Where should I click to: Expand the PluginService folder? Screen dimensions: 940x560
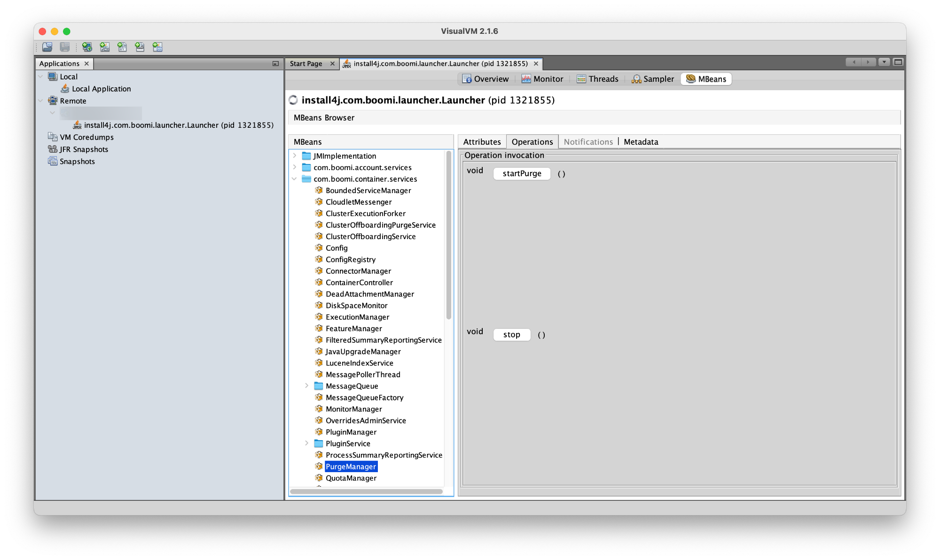(307, 443)
